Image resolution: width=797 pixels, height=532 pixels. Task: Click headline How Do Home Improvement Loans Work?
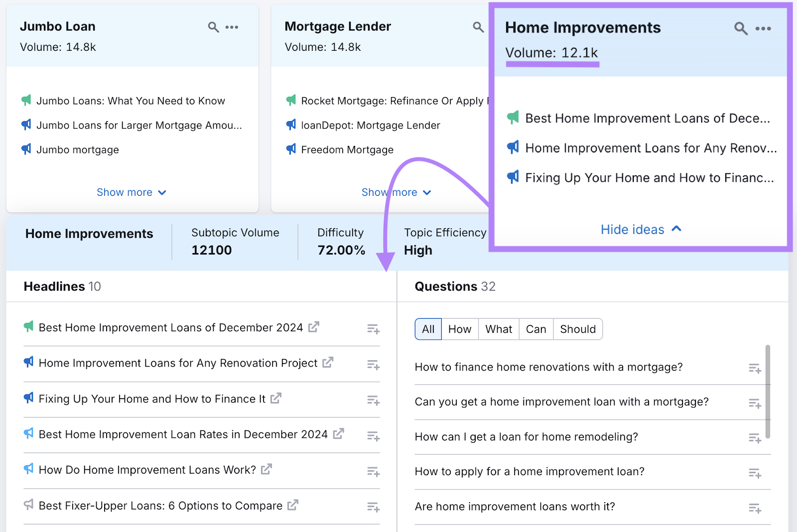coord(147,470)
